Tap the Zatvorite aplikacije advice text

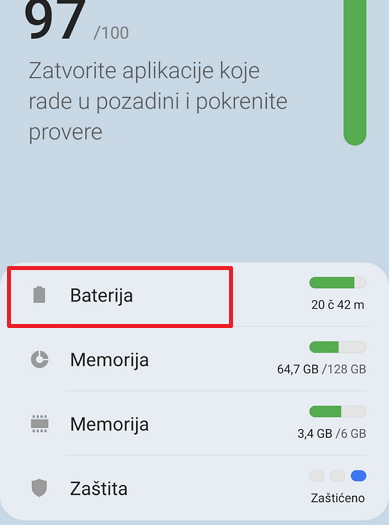click(158, 101)
